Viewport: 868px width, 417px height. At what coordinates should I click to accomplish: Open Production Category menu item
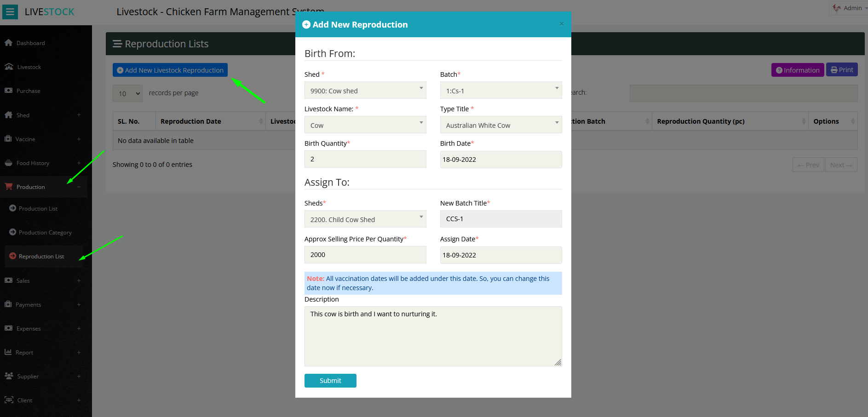point(45,233)
